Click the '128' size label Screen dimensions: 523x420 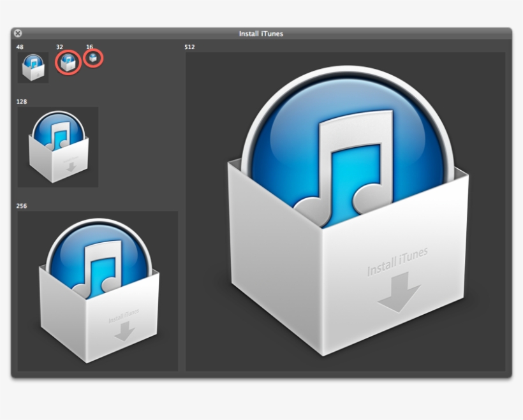tap(21, 102)
